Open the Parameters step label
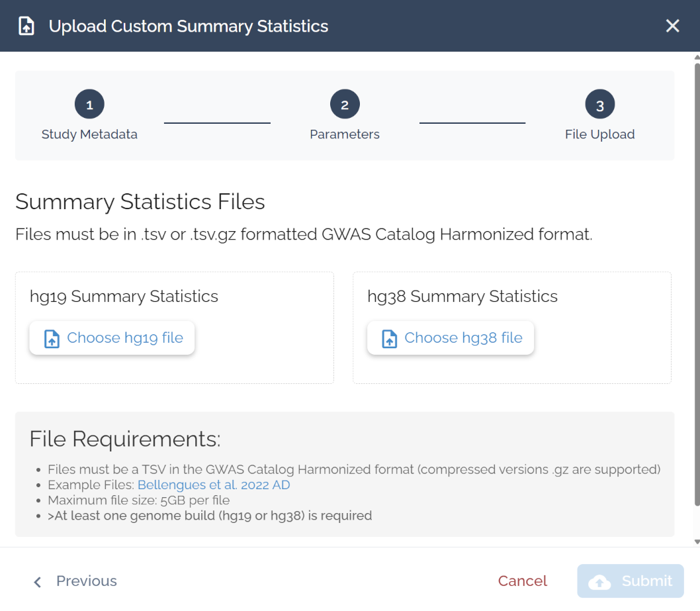The height and width of the screenshot is (611, 700). click(x=345, y=134)
